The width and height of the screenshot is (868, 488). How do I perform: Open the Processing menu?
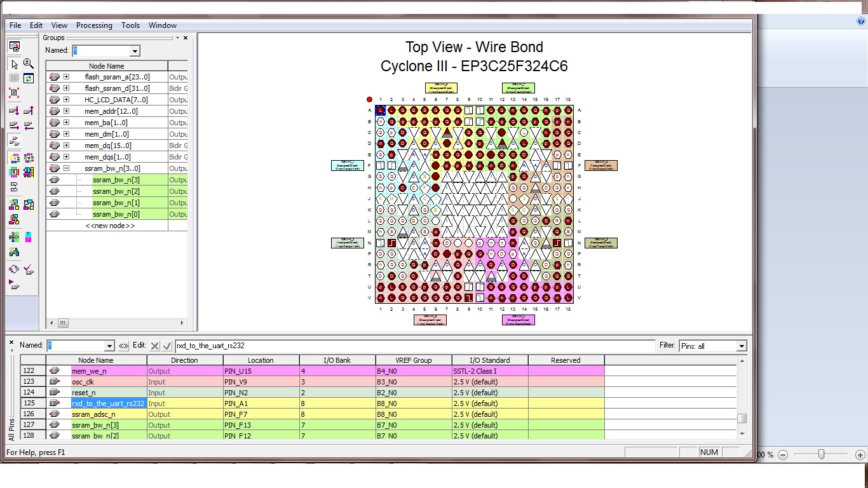[x=94, y=25]
